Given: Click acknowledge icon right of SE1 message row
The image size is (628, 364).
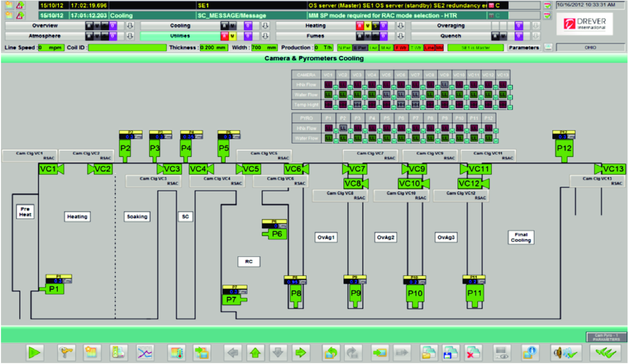Looking at the screenshot, I should (x=547, y=5).
